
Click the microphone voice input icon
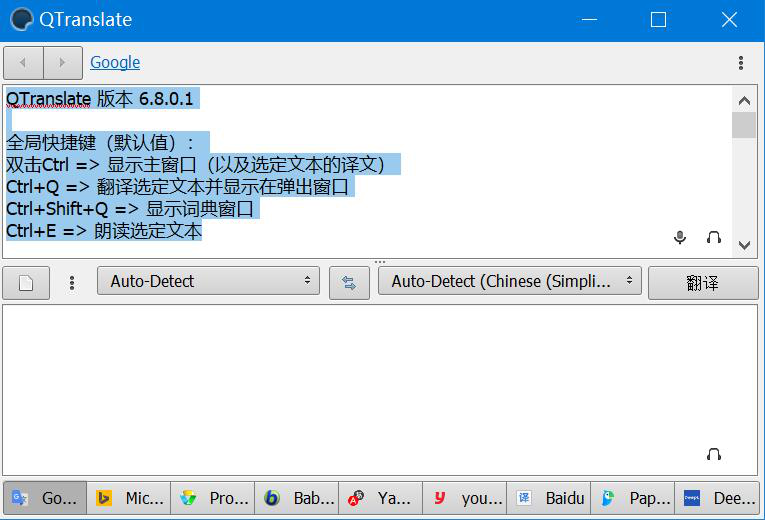680,238
